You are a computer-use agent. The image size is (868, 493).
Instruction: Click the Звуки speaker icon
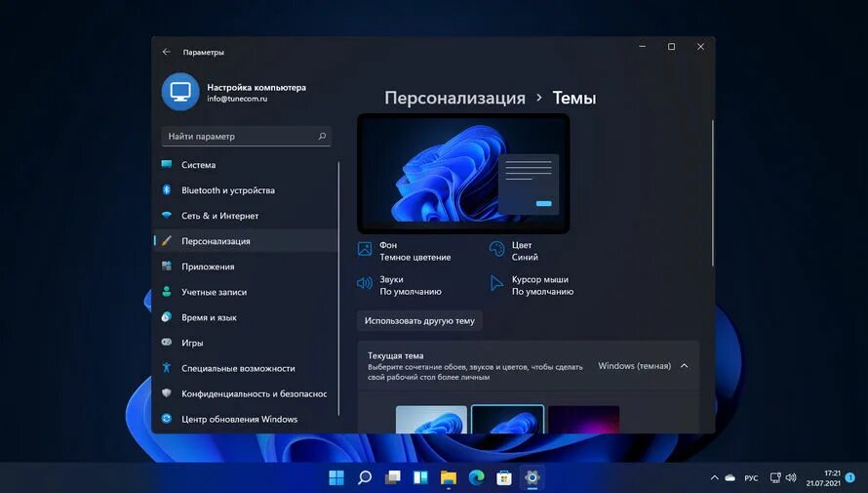click(364, 284)
